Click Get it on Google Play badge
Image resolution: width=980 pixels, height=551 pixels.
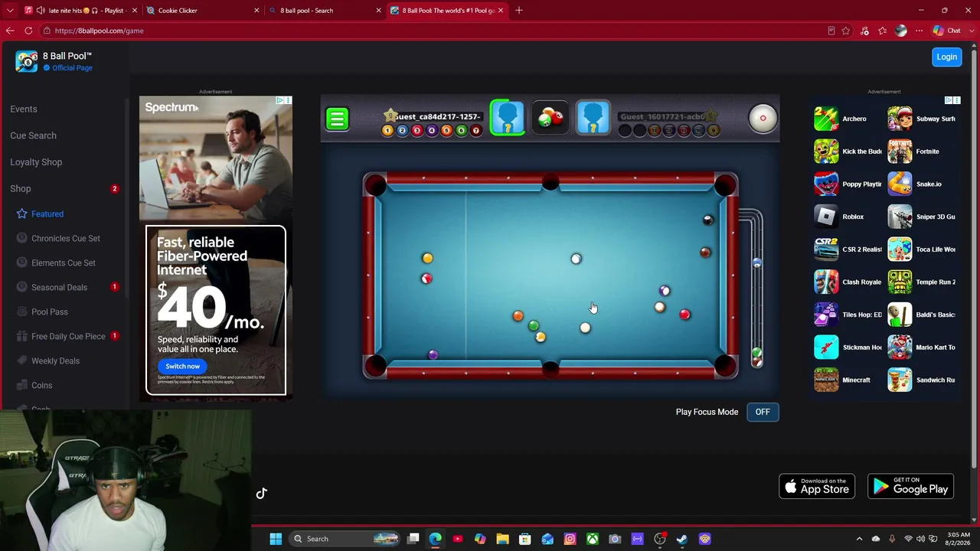[910, 486]
